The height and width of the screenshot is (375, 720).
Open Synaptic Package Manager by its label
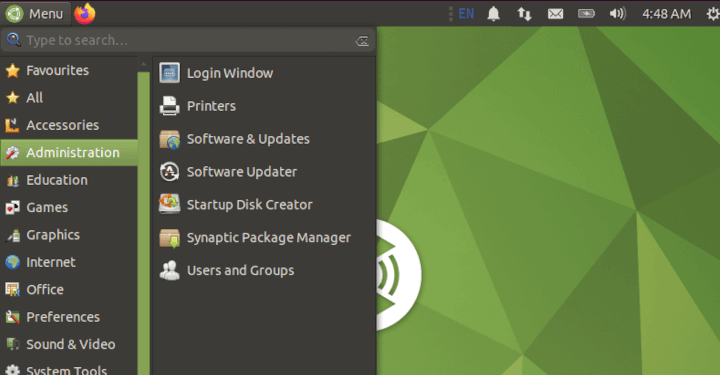pyautogui.click(x=269, y=238)
